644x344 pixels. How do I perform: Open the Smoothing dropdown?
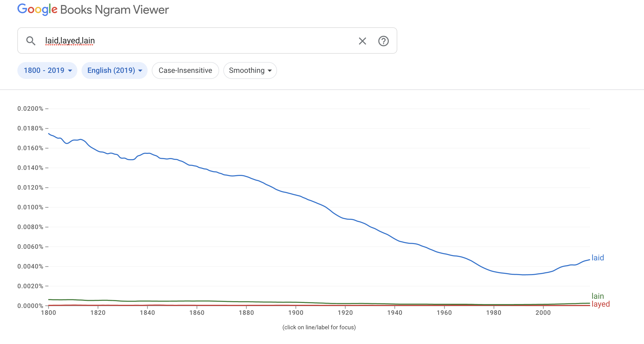tap(250, 70)
